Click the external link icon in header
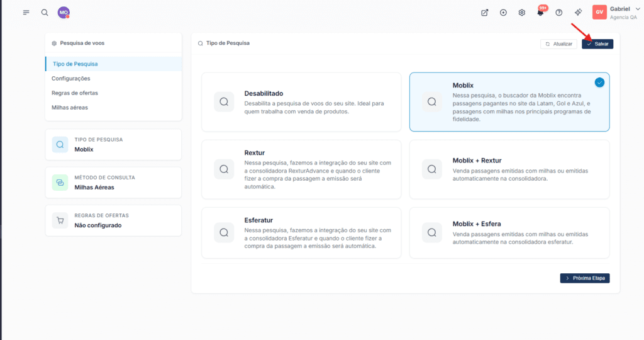The image size is (644, 340). tap(485, 13)
